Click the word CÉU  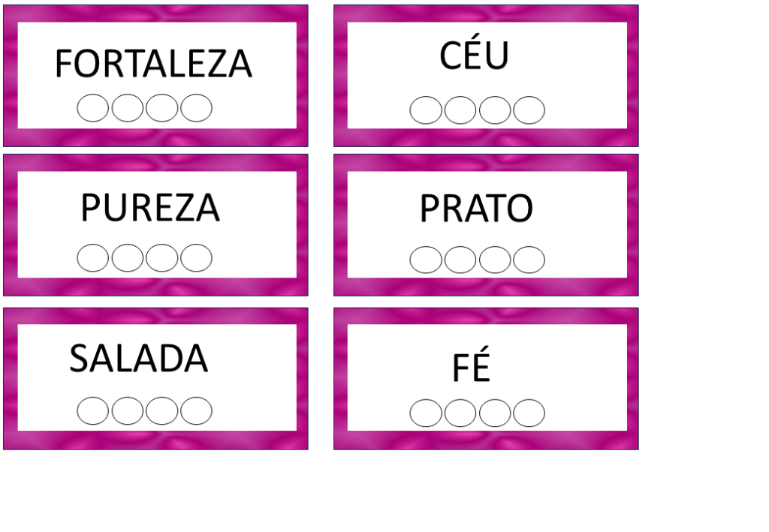(x=474, y=56)
